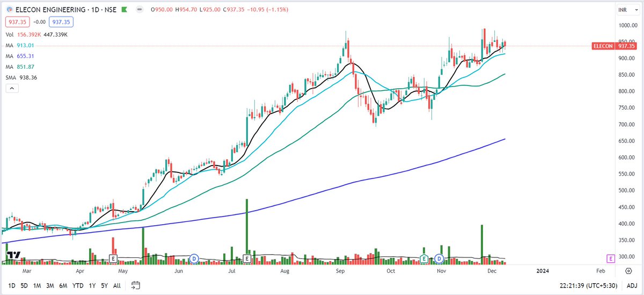This screenshot has height=295, width=644.
Task: Select the MA 851.87 indicator legend
Action: (x=21, y=67)
